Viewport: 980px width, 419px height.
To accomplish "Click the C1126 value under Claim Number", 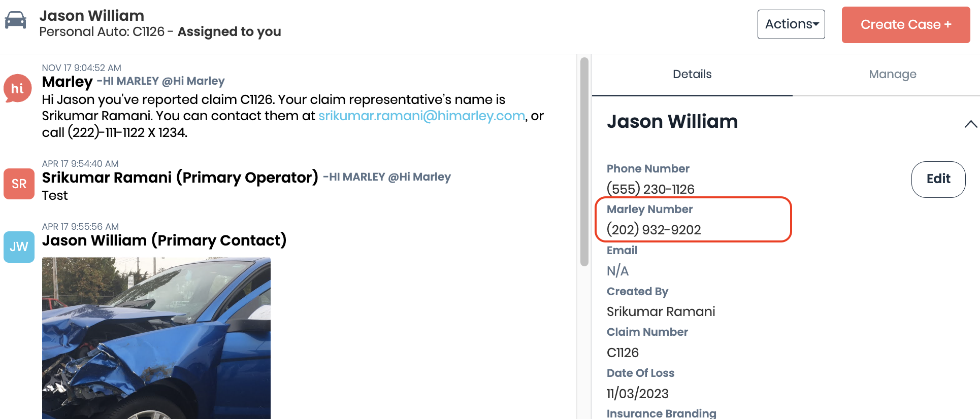I will [x=623, y=353].
